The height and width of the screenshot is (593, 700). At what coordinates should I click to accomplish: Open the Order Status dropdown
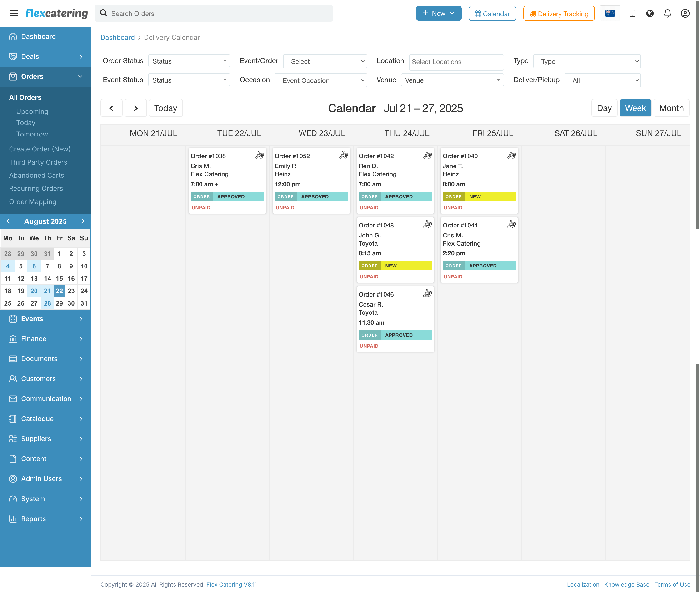pos(189,61)
